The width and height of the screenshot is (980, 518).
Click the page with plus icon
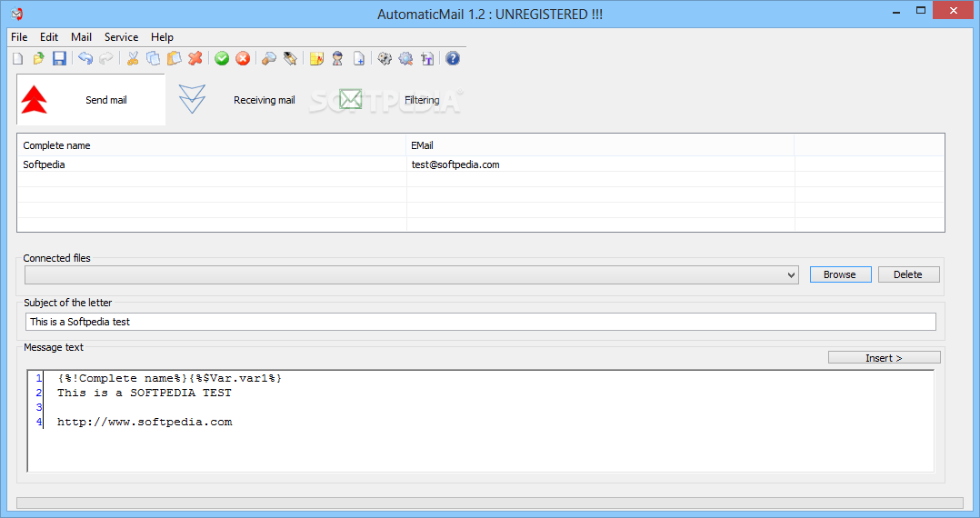coord(359,59)
